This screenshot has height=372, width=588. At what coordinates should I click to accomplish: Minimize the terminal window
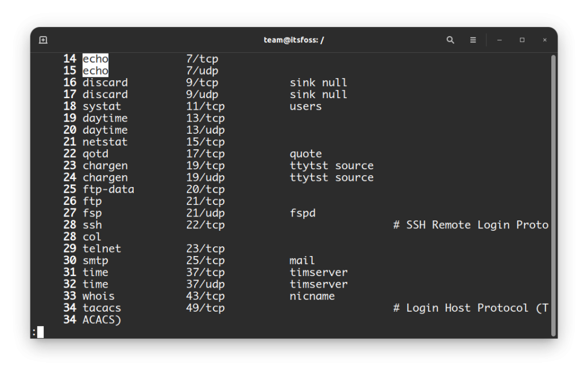[x=499, y=40]
